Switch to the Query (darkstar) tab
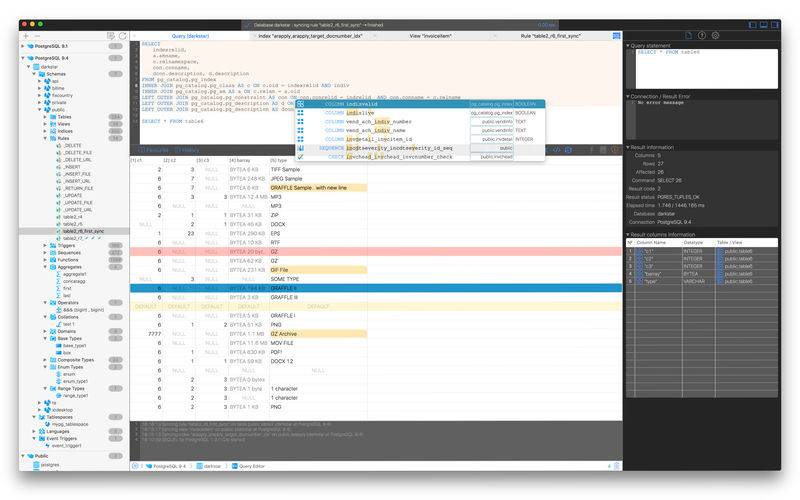Viewport: 800px width, 500px height. click(190, 36)
